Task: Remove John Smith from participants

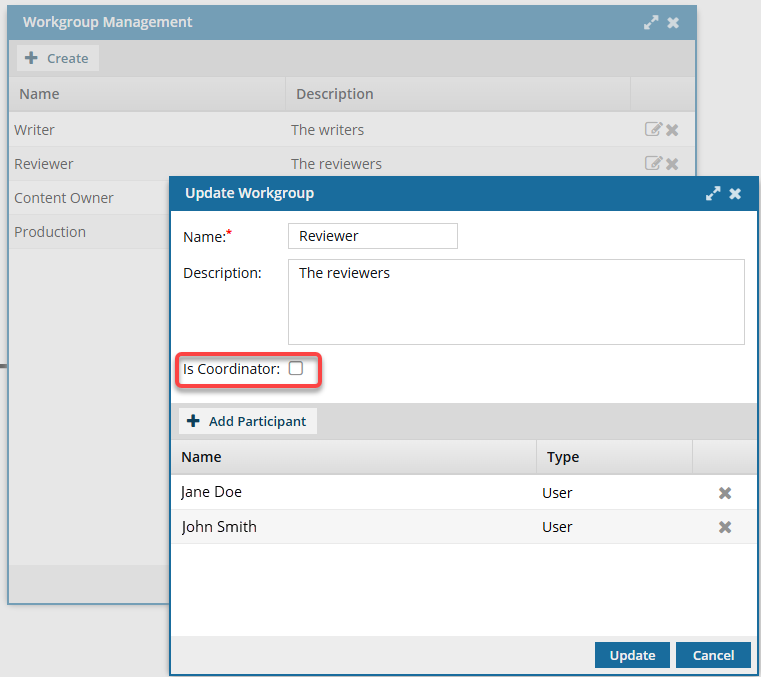Action: (x=725, y=527)
